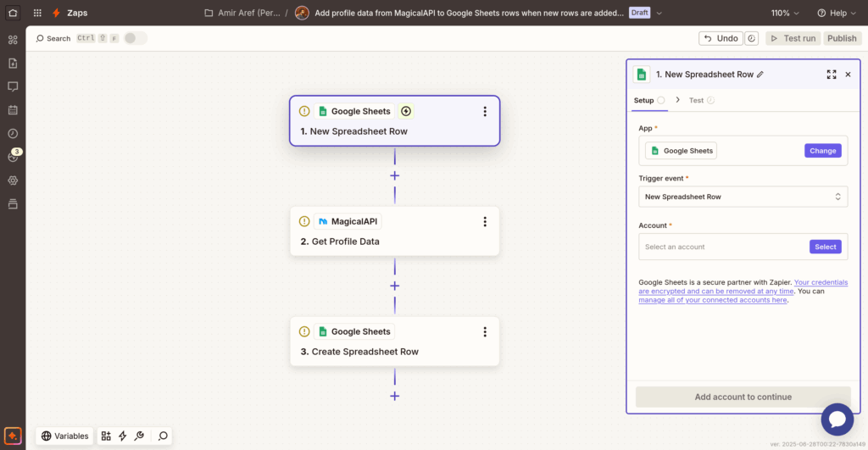Click the wrench tool icon in bottom toolbar
Viewport: 868px width, 450px height.
coord(140,436)
